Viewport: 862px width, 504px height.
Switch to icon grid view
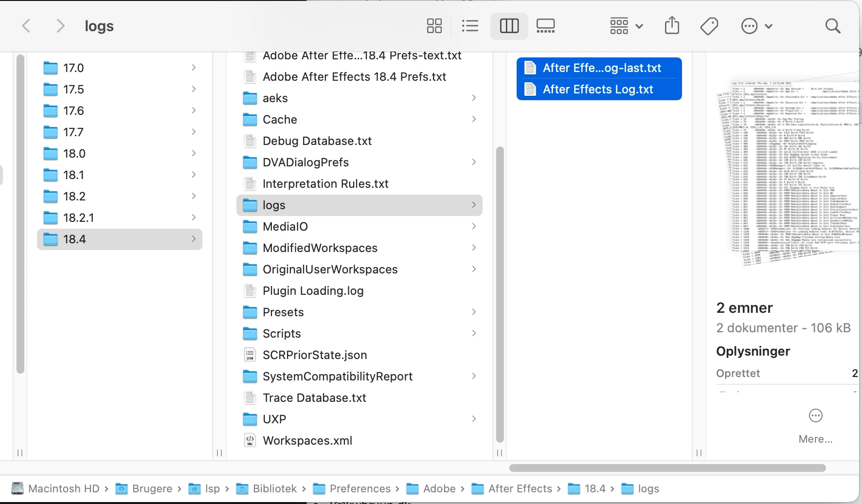pyautogui.click(x=434, y=26)
